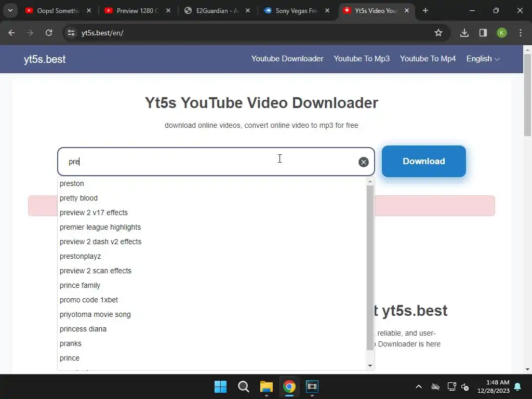Open the browser downloads icon
The image size is (532, 399).
(464, 33)
